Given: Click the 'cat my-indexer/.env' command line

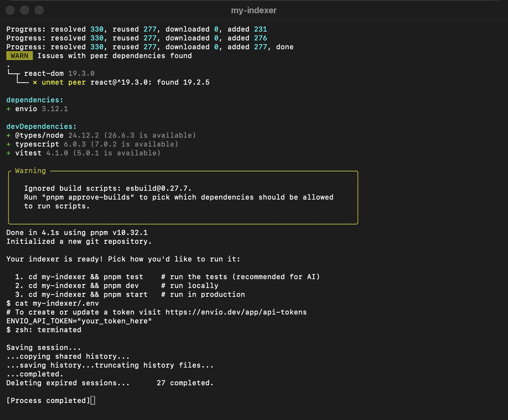Looking at the screenshot, I should [x=52, y=303].
